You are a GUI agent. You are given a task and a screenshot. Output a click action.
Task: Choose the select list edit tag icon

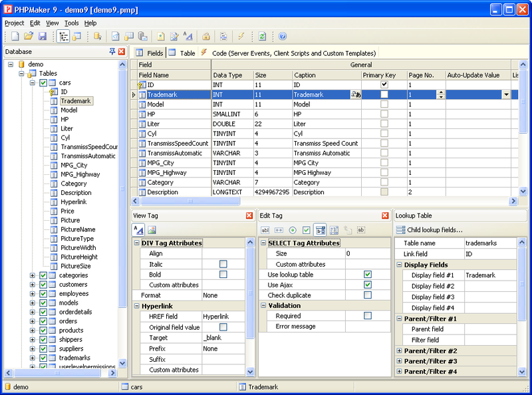[320, 230]
